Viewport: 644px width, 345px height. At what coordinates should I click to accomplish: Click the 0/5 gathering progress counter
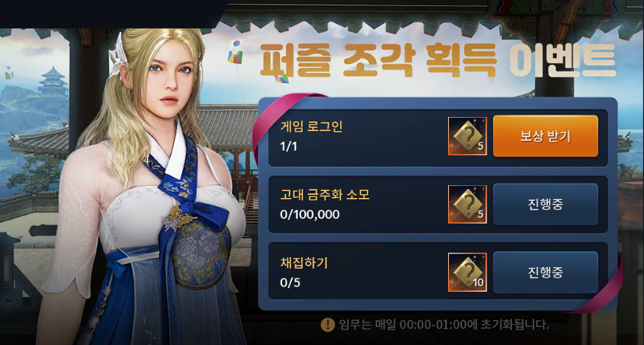290,283
